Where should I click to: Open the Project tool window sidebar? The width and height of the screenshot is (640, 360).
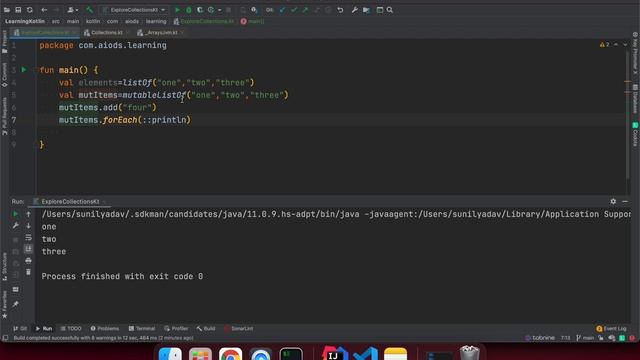[4, 42]
